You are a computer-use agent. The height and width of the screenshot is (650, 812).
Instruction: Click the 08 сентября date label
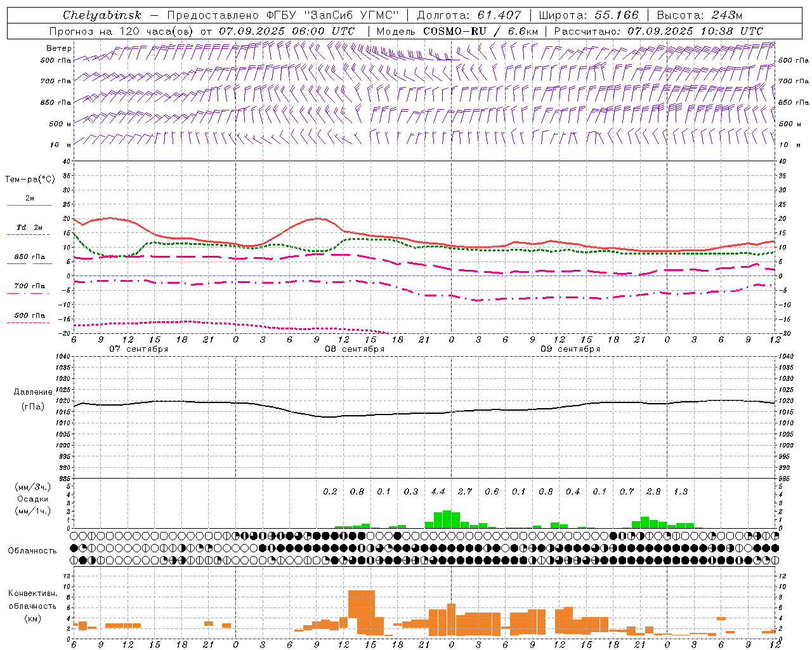click(355, 349)
